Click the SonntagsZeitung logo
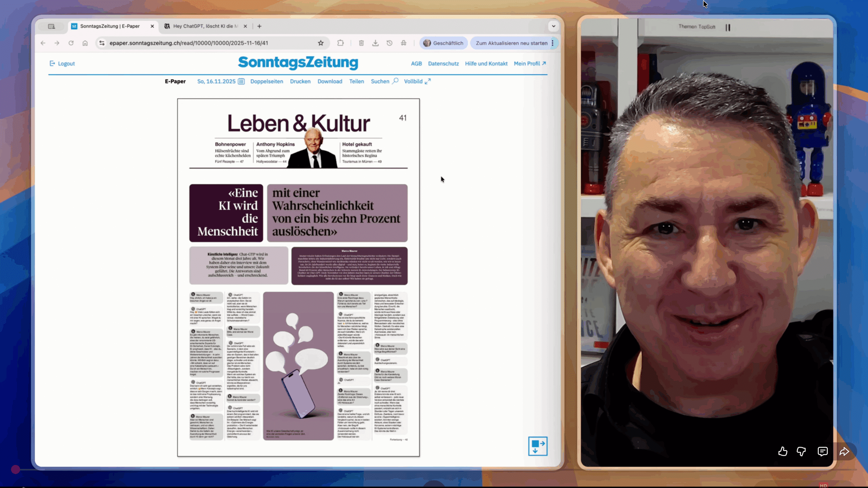Image resolution: width=868 pixels, height=488 pixels. tap(298, 63)
